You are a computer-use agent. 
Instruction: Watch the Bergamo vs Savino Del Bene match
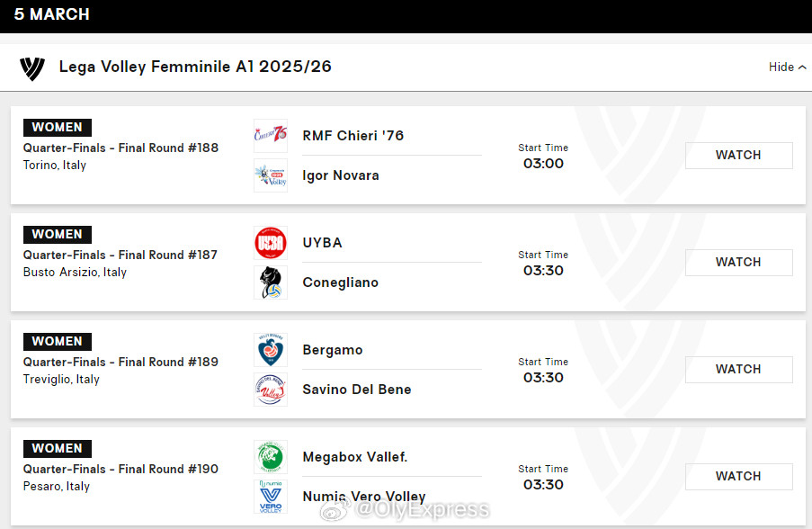(x=738, y=370)
